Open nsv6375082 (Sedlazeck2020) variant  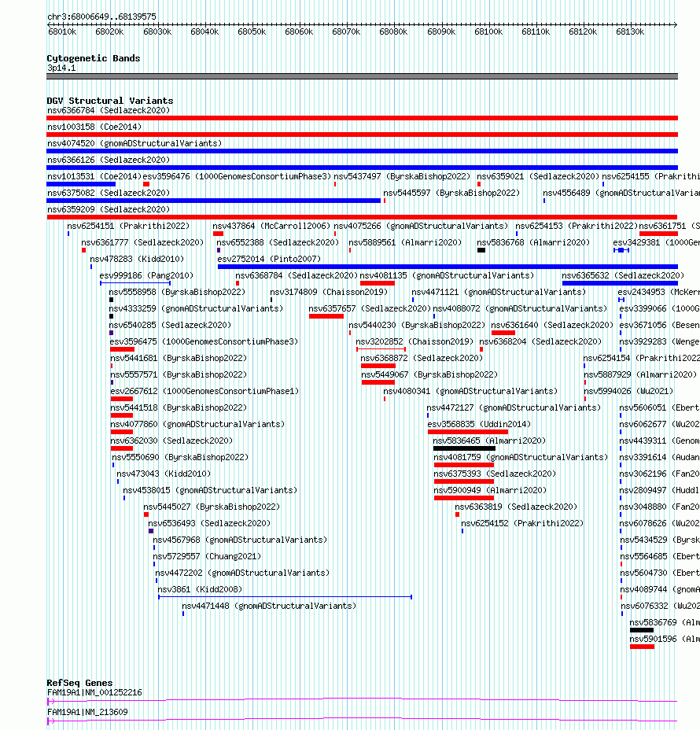coord(109,193)
